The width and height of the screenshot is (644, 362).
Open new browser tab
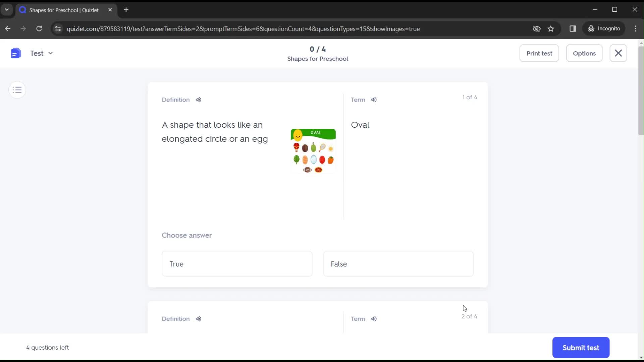pyautogui.click(x=126, y=10)
